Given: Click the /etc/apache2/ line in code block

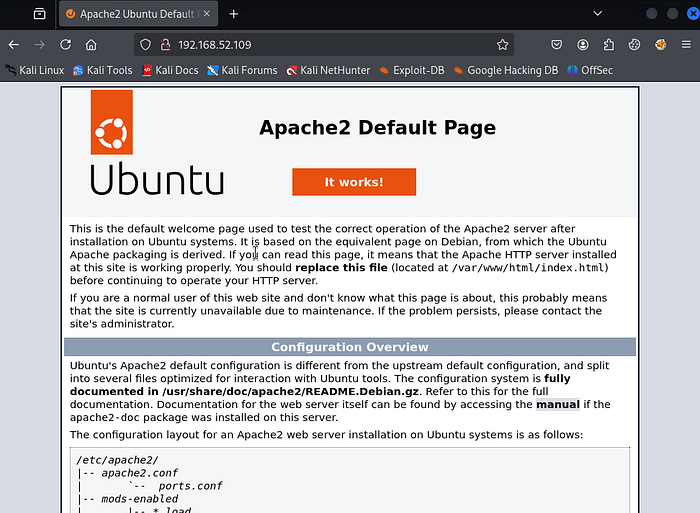Looking at the screenshot, I should point(117,460).
